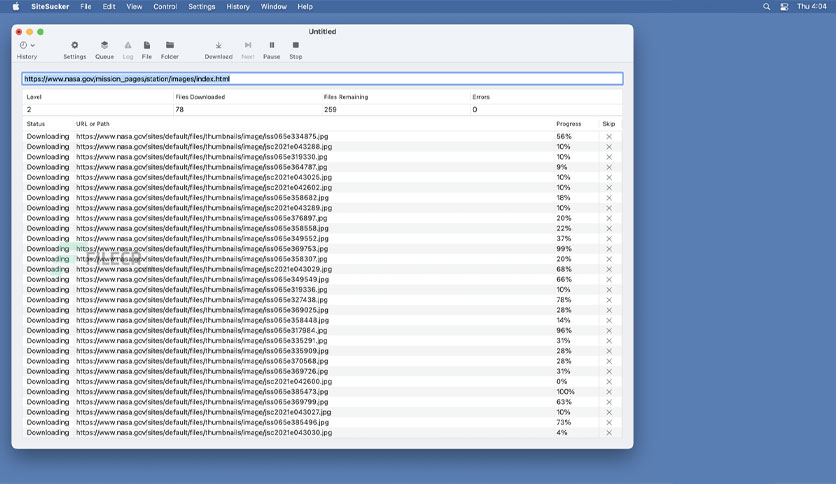Viewport: 836px width, 484px height.
Task: Open the Control menu
Action: pyautogui.click(x=165, y=6)
